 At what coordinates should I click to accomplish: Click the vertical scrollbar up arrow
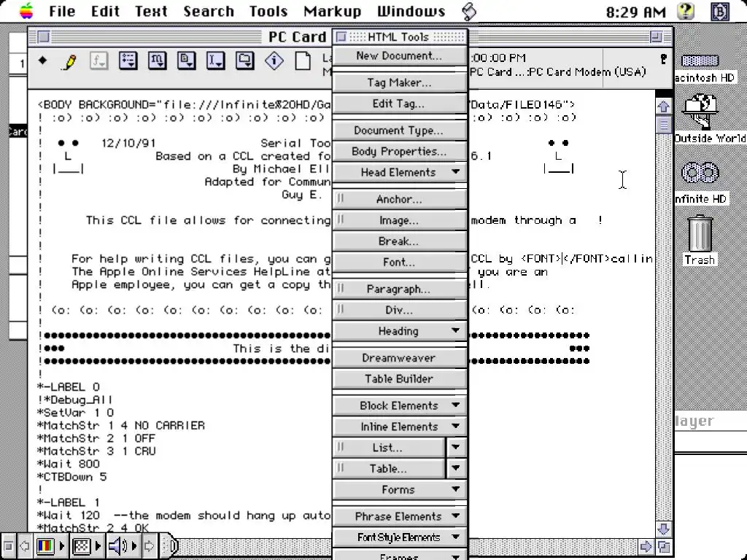point(664,106)
